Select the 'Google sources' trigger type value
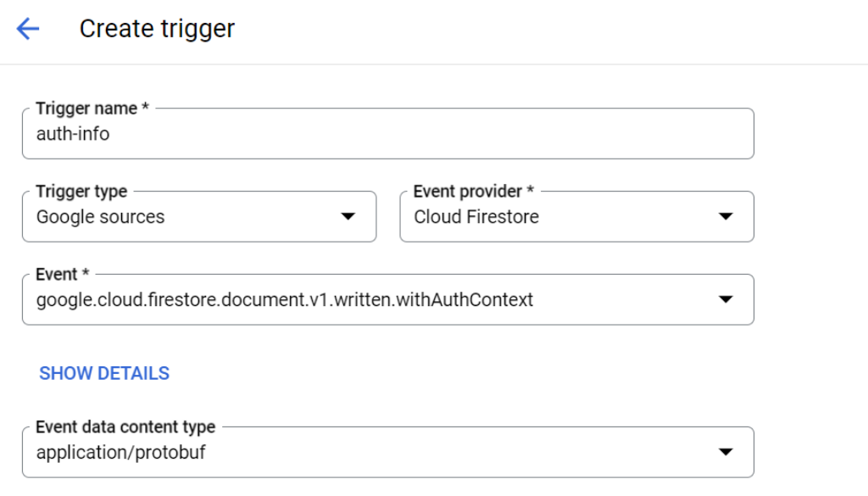The width and height of the screenshot is (868, 496). point(100,217)
